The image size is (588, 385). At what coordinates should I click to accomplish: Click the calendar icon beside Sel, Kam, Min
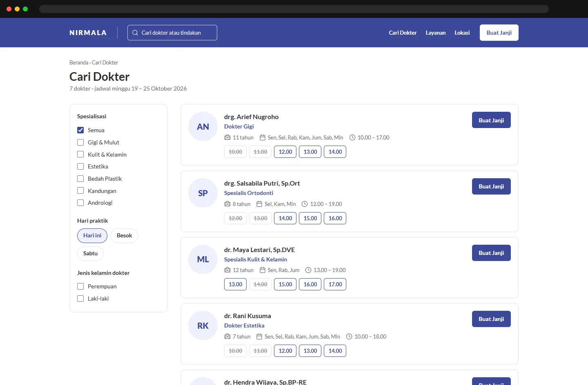pyautogui.click(x=259, y=204)
